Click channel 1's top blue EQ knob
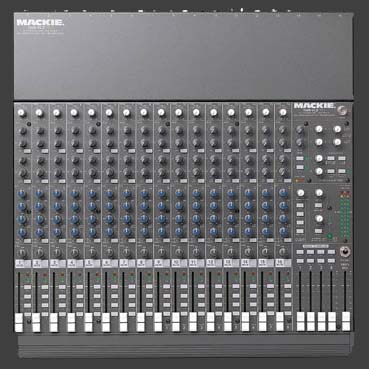The image size is (369, 369). click(22, 193)
